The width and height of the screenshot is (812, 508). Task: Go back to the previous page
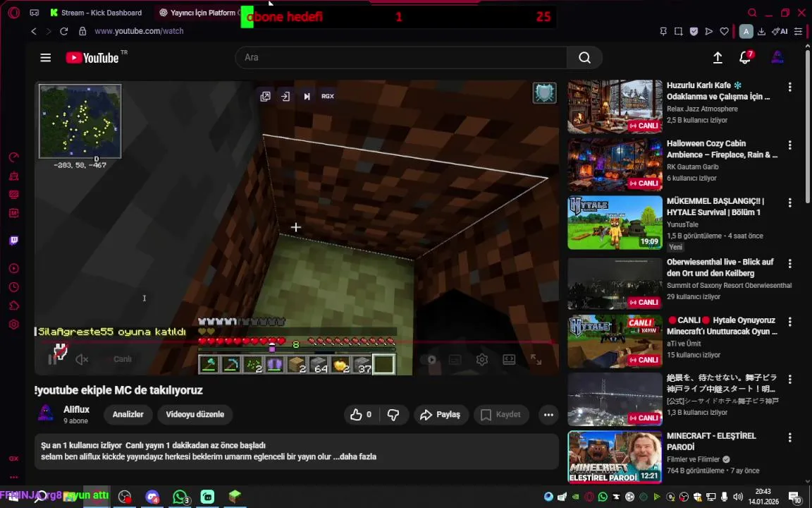[34, 31]
